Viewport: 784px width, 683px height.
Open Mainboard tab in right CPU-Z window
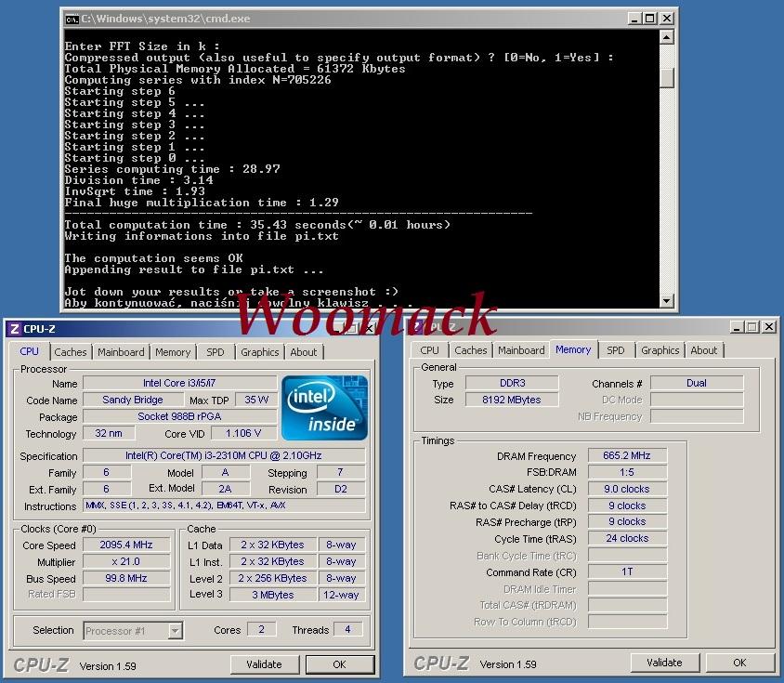[521, 350]
